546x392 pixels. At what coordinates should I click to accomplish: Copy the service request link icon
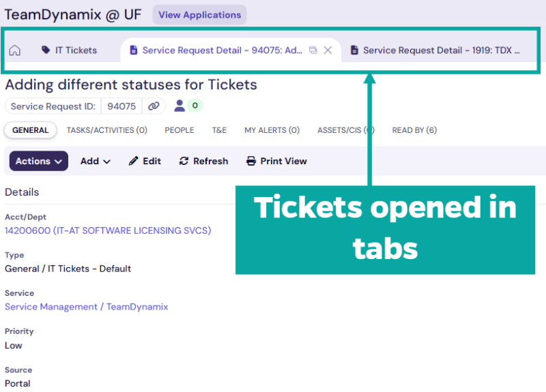pyautogui.click(x=154, y=106)
